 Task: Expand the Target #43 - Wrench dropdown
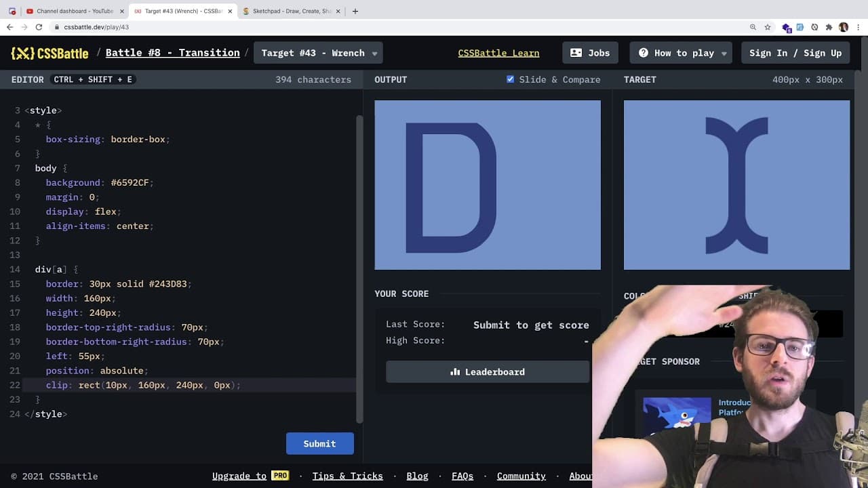coord(318,53)
